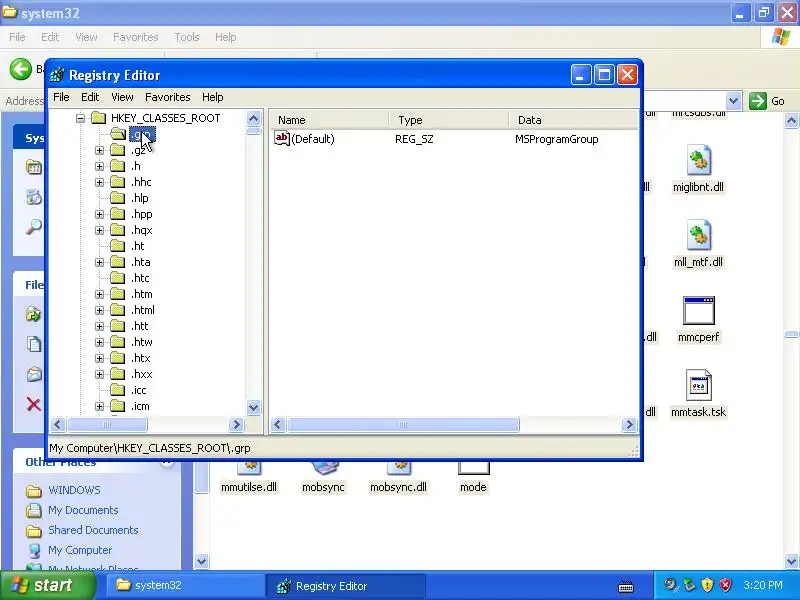Open Tools menu in system32 window
This screenshot has width=800, height=600.
(187, 37)
